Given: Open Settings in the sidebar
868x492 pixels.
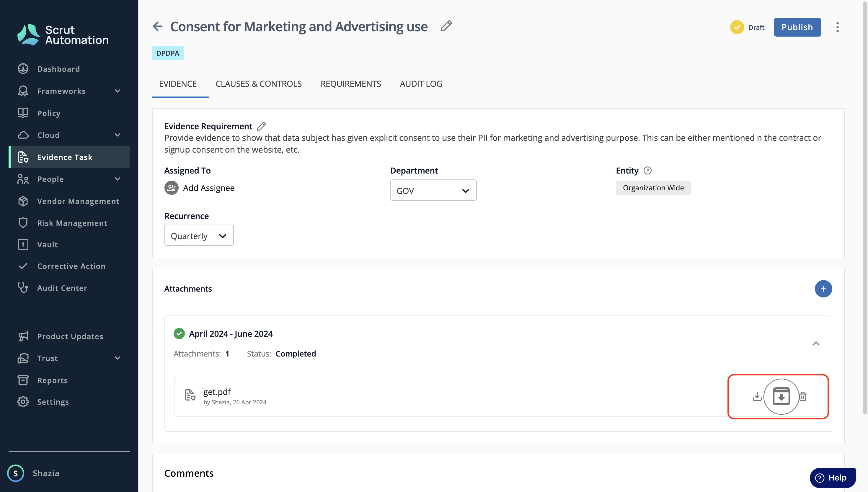Looking at the screenshot, I should tap(69, 402).
